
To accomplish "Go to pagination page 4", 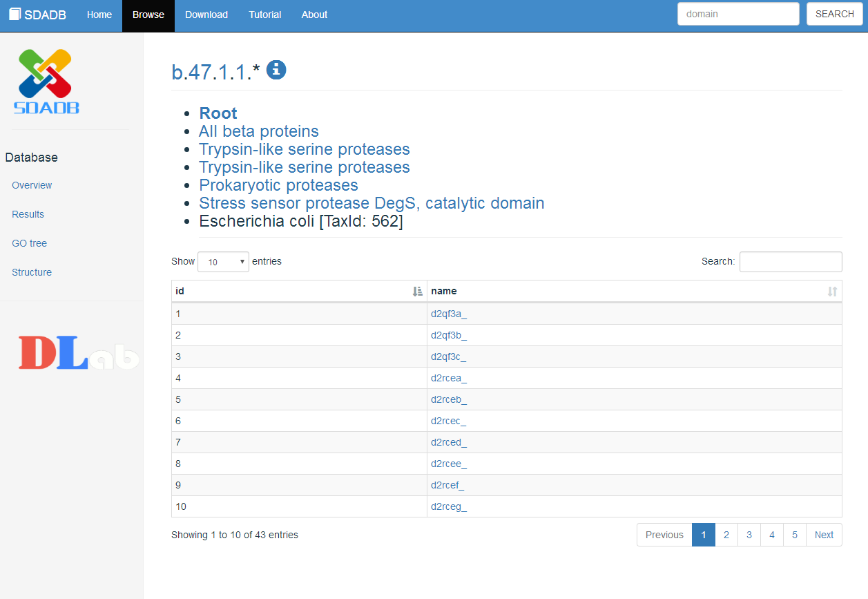I will pyautogui.click(x=772, y=535).
